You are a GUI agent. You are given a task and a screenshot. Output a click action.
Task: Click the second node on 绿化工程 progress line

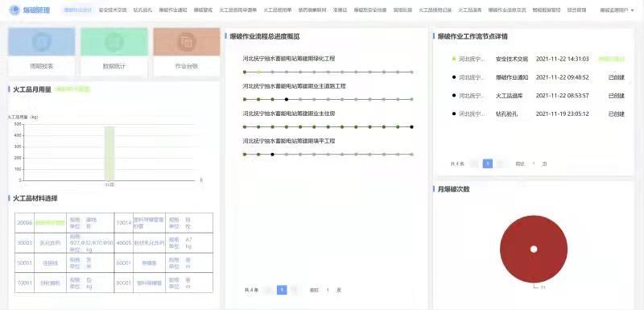click(258, 72)
